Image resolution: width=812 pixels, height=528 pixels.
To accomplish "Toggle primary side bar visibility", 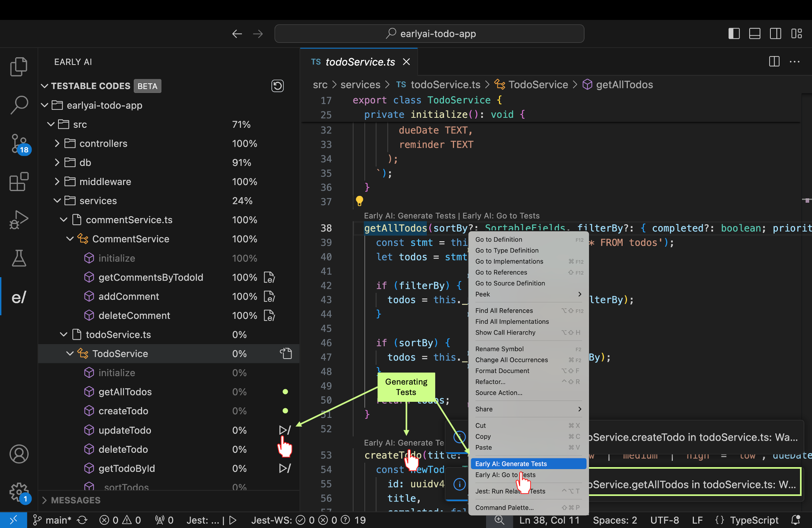I will point(734,34).
